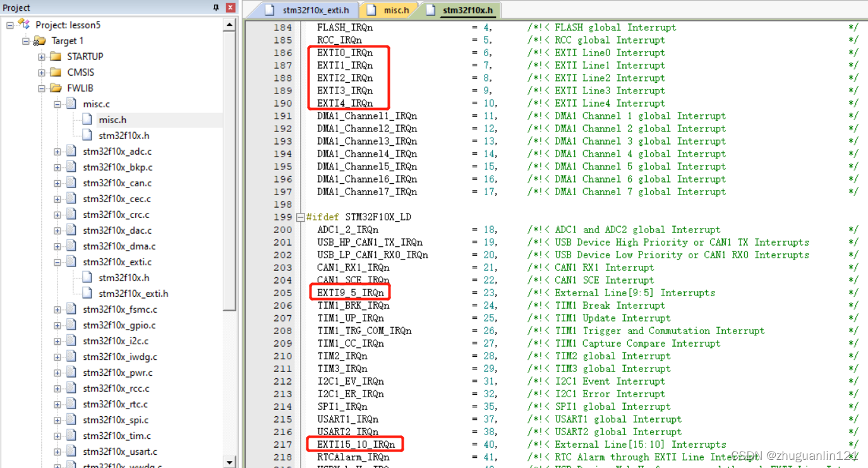868x468 pixels.
Task: Click the stm32f10x_crc.c file icon
Action: pos(71,214)
